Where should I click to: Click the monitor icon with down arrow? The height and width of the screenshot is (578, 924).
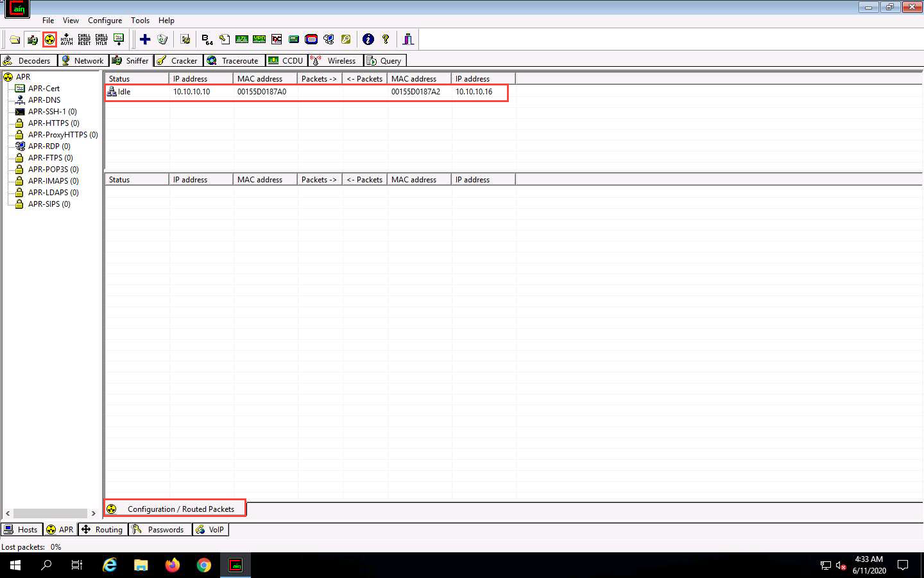[x=119, y=40]
